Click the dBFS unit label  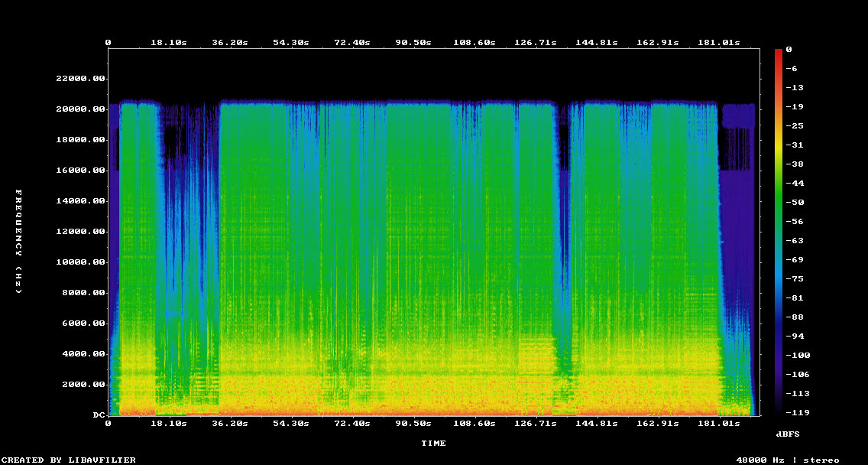(x=787, y=434)
